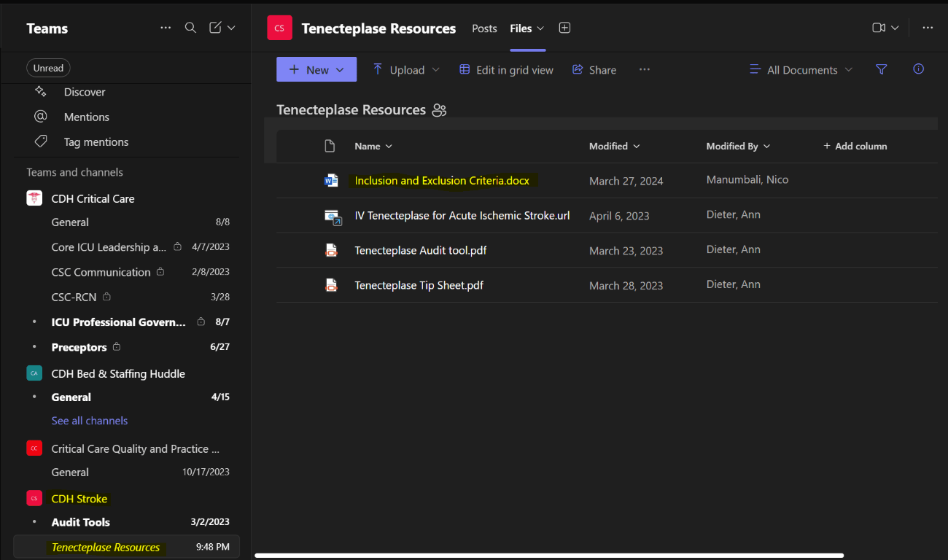Click the search magnifier icon in Teams pane

(190, 28)
